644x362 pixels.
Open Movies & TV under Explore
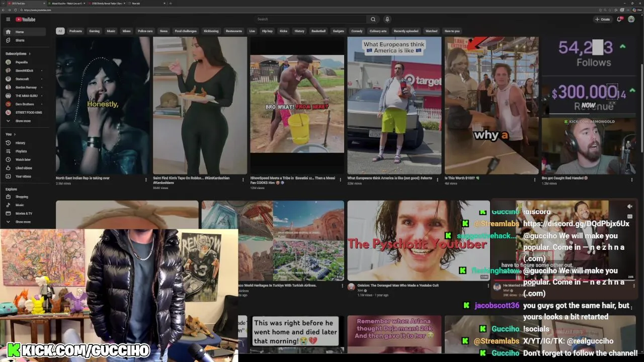(x=24, y=213)
